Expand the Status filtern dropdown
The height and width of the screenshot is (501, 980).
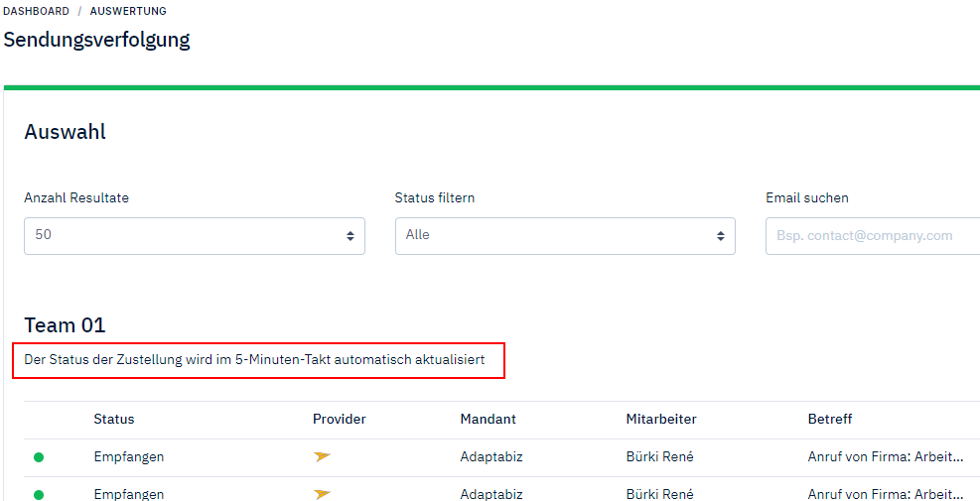click(565, 236)
